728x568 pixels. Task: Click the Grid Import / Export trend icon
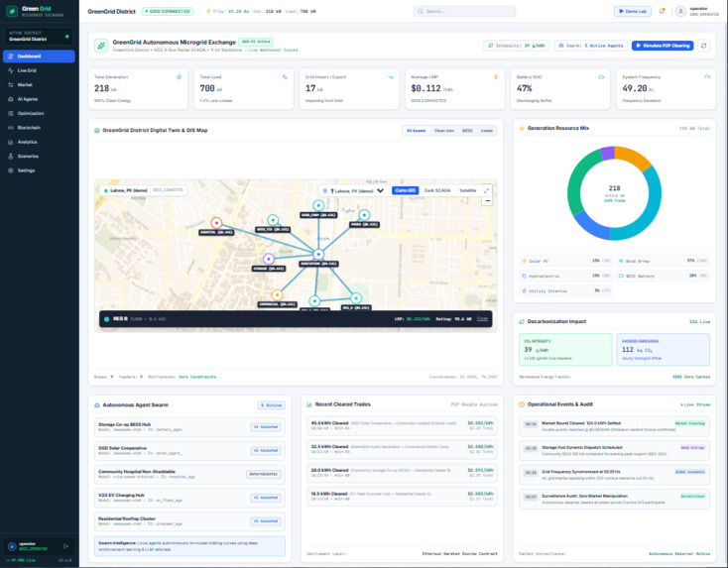tap(391, 77)
